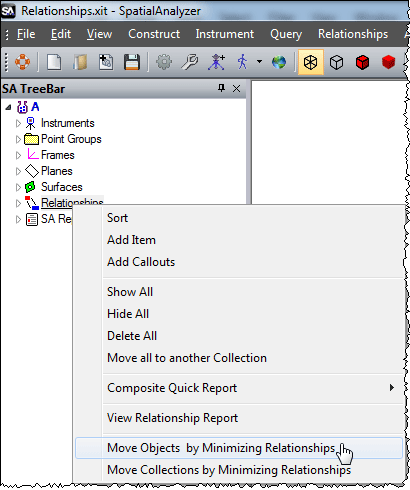The height and width of the screenshot is (490, 410).
Task: Close the SA TreeBar panel
Action: point(236,89)
